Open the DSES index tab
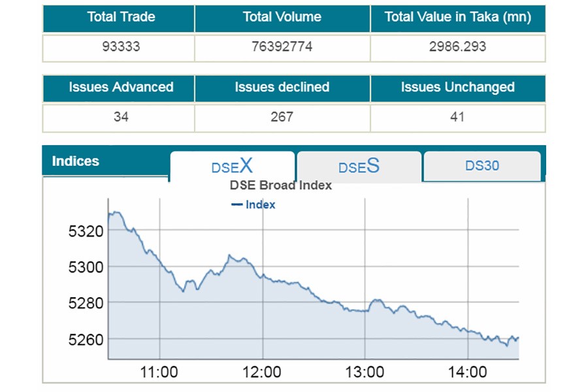Viewport: 588px width, 392px height. 359,167
